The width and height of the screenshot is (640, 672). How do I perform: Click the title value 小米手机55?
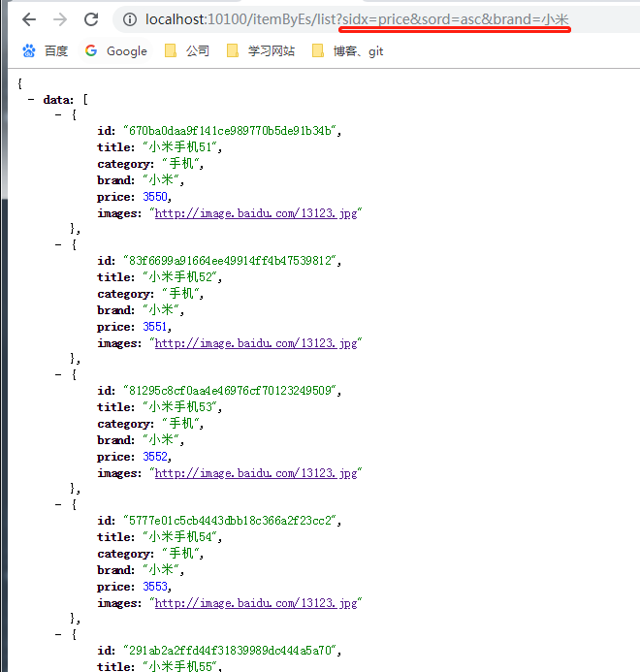pyautogui.click(x=180, y=666)
